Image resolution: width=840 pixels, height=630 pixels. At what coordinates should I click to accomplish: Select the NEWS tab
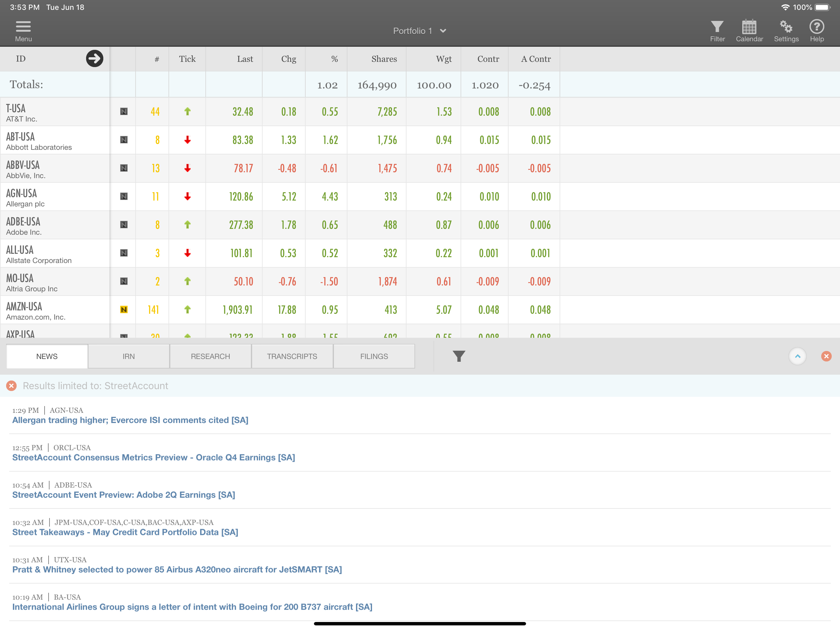coord(47,357)
